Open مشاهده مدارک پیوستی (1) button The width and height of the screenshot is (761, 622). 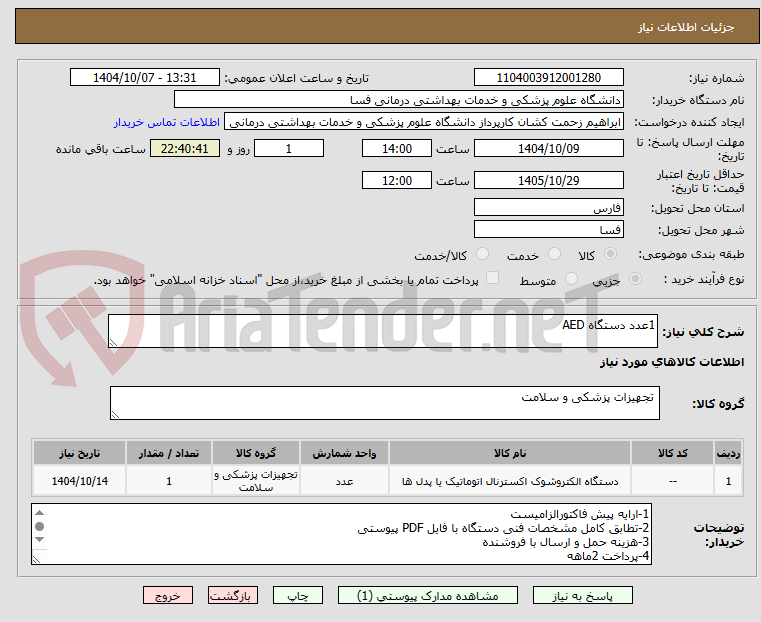click(x=428, y=596)
